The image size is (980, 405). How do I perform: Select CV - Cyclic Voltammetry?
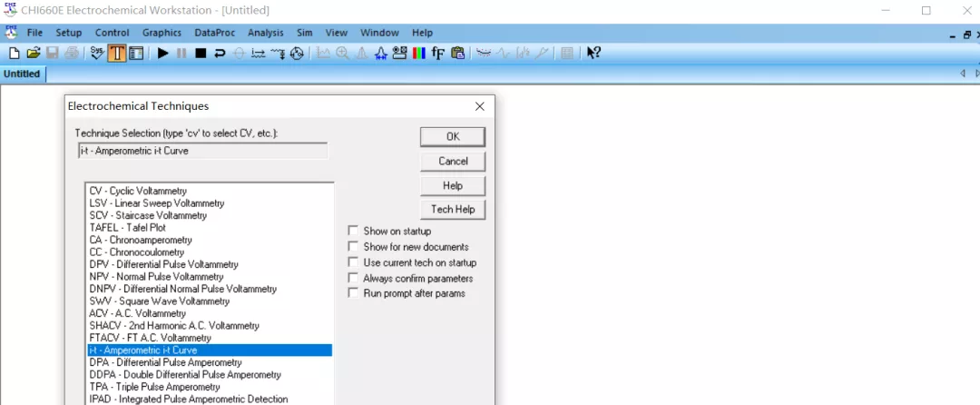tap(210, 191)
